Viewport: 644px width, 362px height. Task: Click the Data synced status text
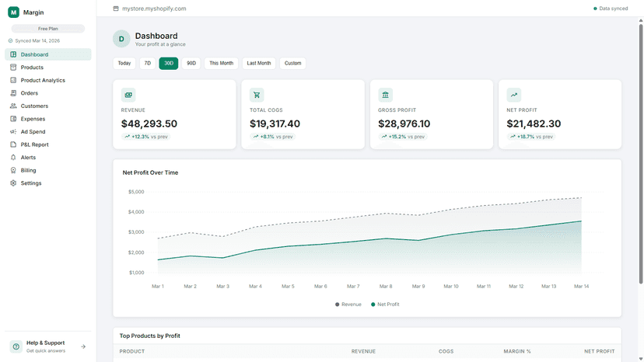point(614,9)
